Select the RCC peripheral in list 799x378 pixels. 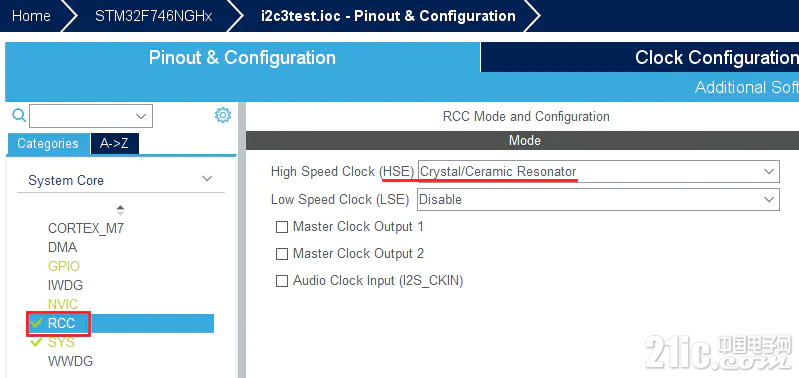pos(121,323)
